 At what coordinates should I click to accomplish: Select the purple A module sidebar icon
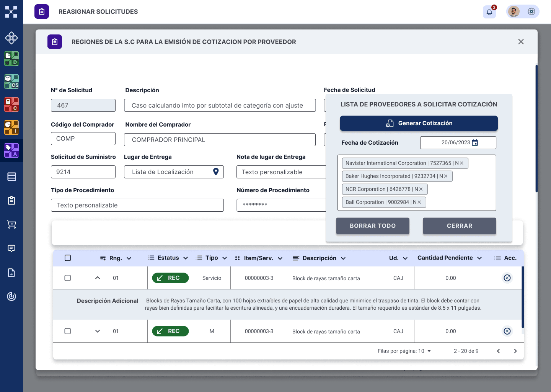[x=11, y=150]
